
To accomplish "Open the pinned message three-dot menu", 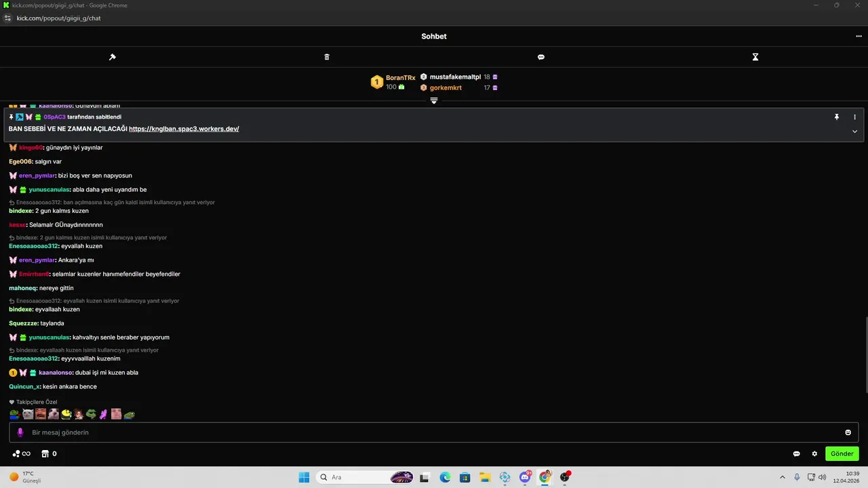I will point(854,117).
